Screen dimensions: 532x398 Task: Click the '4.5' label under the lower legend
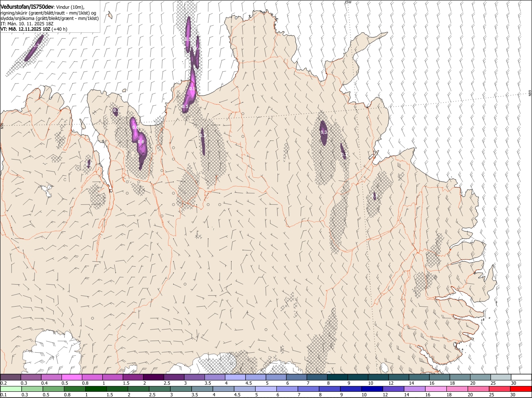237,395
